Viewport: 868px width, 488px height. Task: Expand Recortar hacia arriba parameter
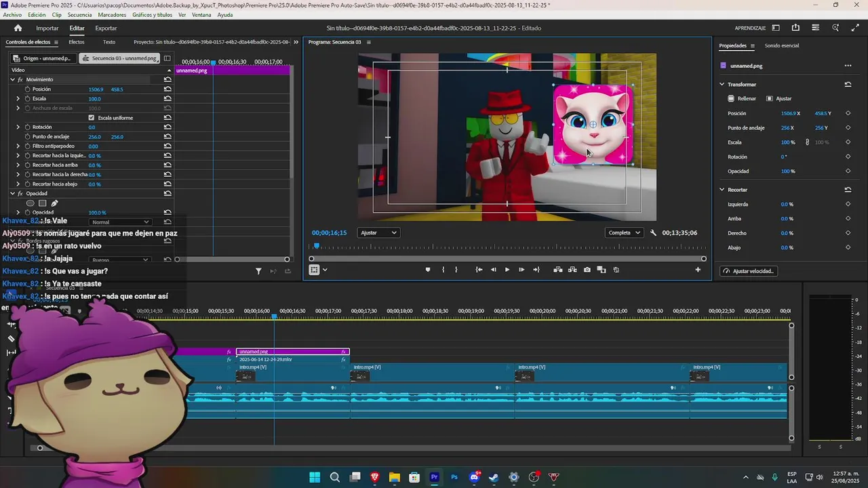[x=18, y=165]
